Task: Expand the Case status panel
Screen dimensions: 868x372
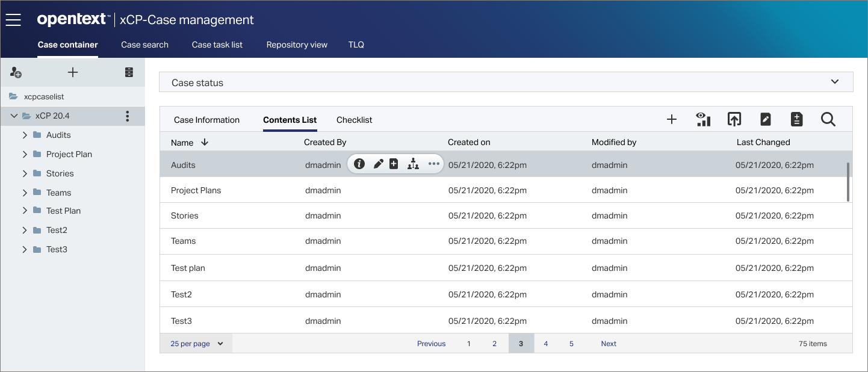Action: [835, 82]
